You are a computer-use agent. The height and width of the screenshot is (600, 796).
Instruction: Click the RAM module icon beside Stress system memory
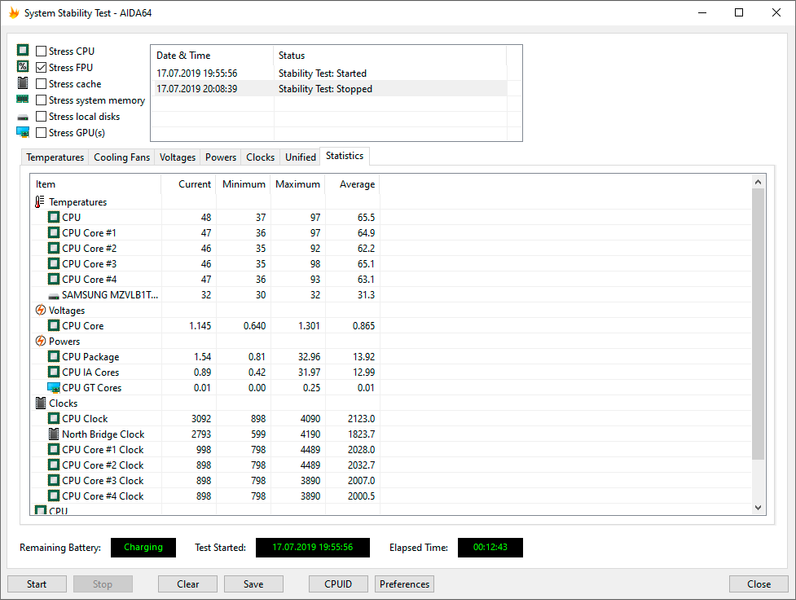pos(23,99)
